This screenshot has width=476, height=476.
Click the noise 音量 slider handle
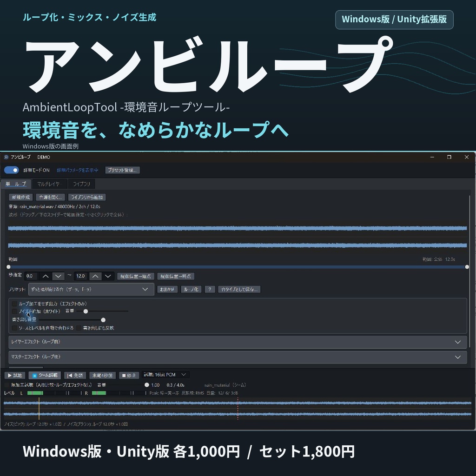click(x=86, y=311)
